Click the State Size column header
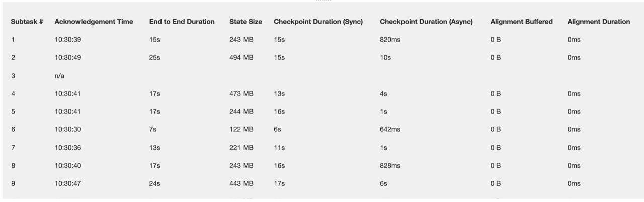 pyautogui.click(x=246, y=22)
